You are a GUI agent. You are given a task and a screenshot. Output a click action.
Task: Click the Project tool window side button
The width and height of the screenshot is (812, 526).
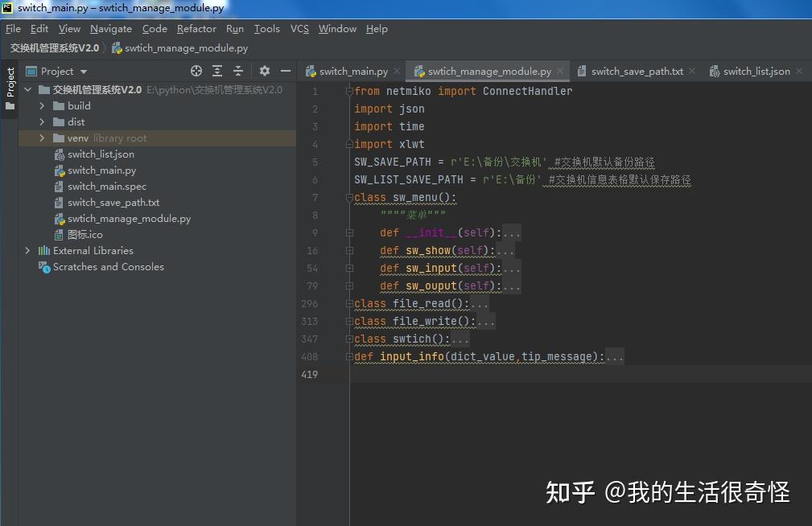pyautogui.click(x=10, y=89)
